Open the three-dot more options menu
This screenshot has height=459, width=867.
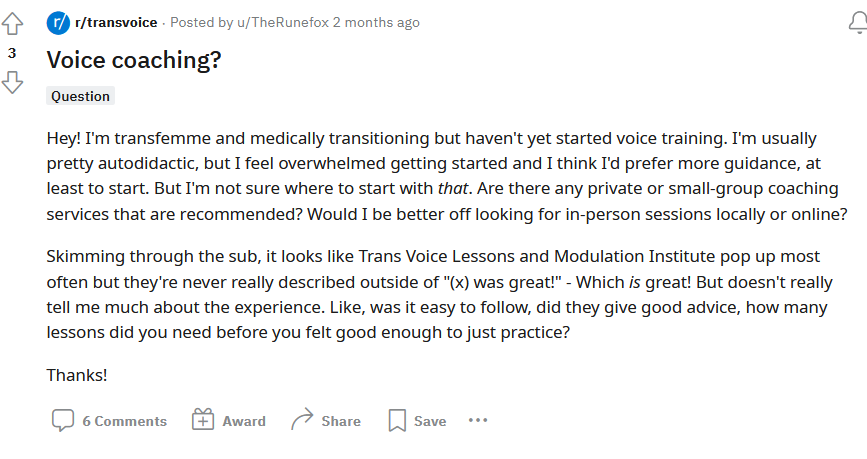click(x=478, y=420)
